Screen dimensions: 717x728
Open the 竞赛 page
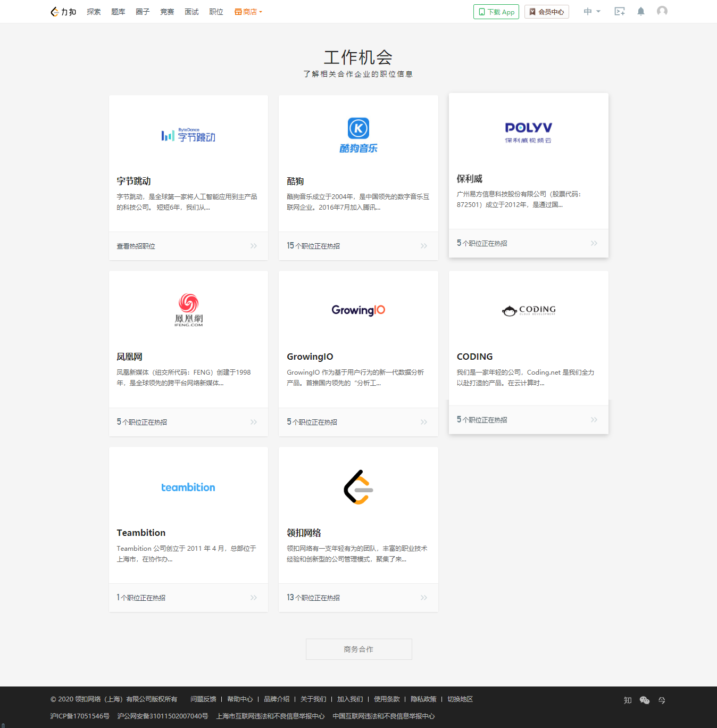click(167, 12)
